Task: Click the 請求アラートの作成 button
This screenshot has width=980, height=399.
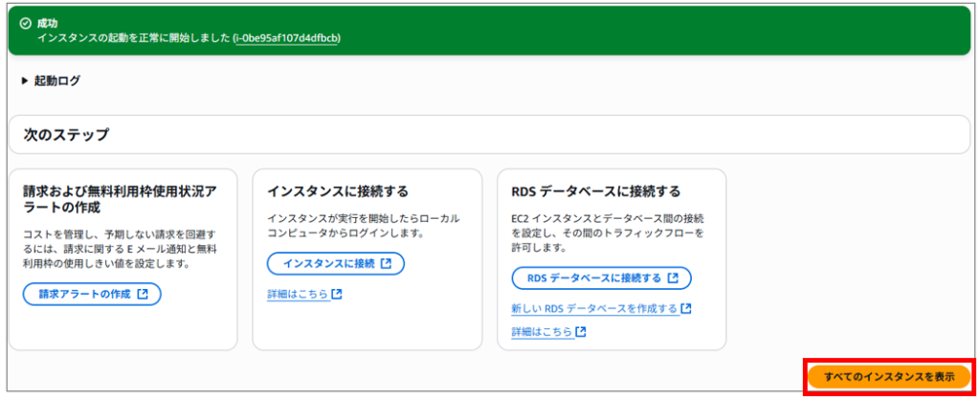Action: point(92,295)
